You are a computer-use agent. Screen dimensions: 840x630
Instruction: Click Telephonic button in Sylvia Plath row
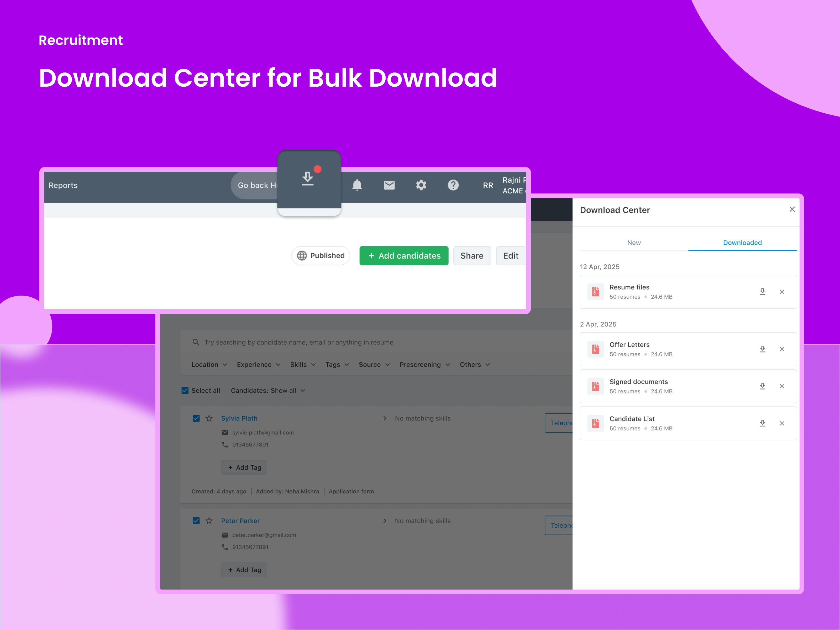tap(559, 423)
